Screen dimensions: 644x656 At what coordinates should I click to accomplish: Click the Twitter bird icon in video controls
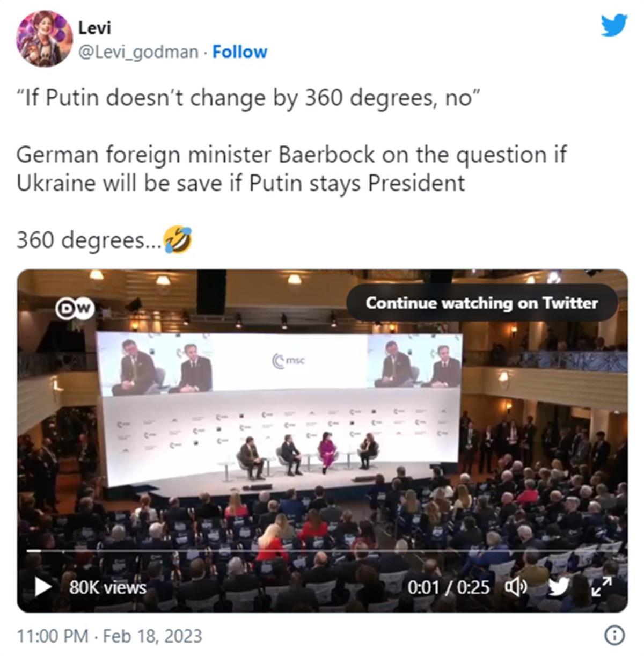558,587
